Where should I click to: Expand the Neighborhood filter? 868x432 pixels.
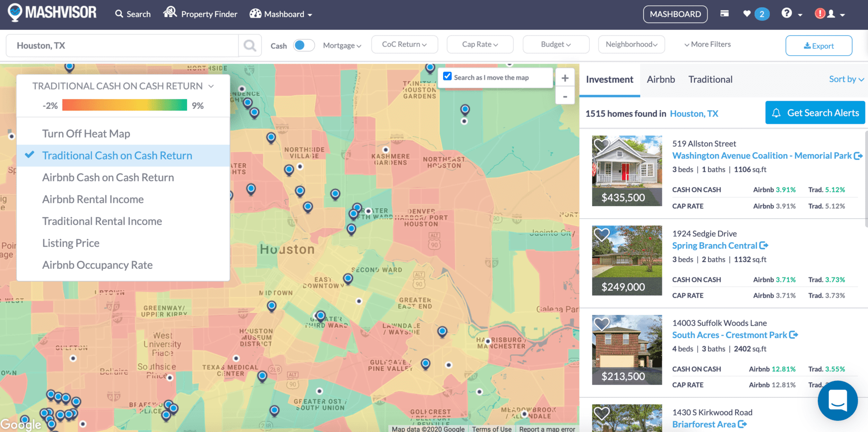631,44
